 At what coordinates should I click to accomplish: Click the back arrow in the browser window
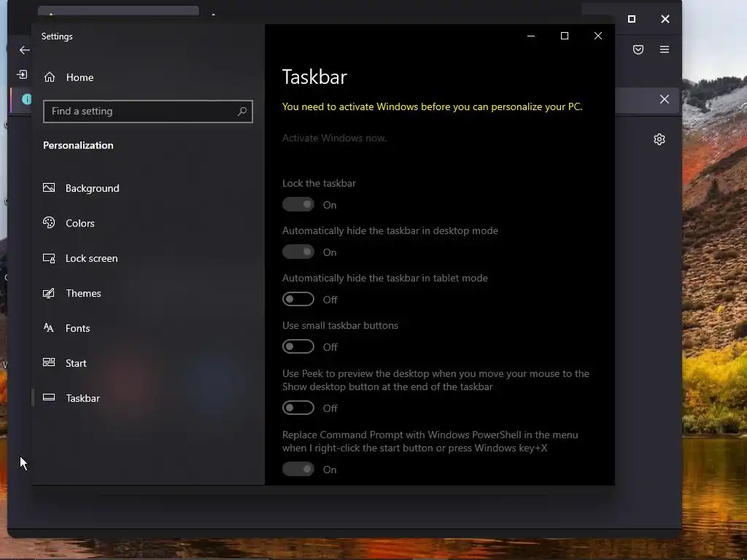pos(25,50)
